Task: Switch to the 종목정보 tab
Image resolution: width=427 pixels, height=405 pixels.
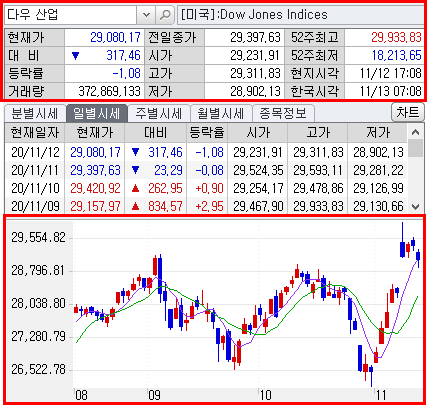Action: click(x=283, y=113)
